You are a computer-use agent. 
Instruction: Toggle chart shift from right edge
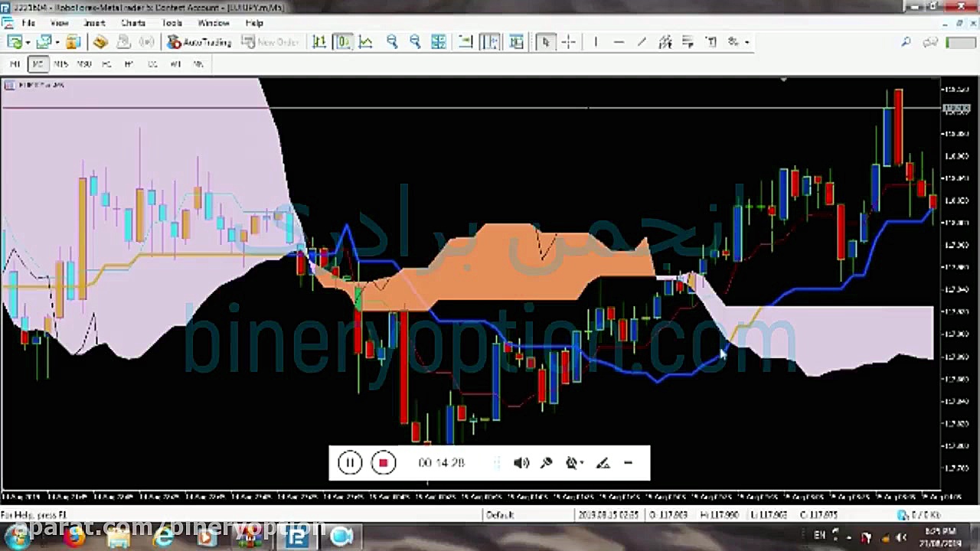click(x=490, y=42)
